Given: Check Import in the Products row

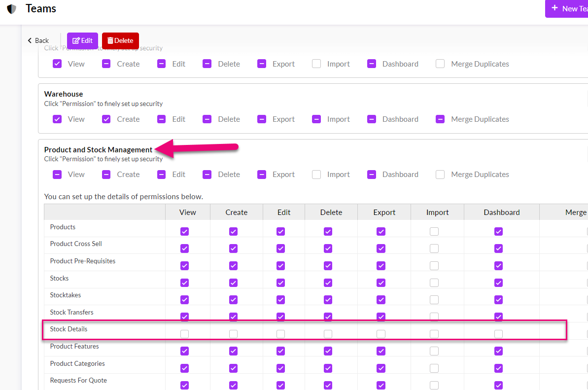Looking at the screenshot, I should coord(434,231).
